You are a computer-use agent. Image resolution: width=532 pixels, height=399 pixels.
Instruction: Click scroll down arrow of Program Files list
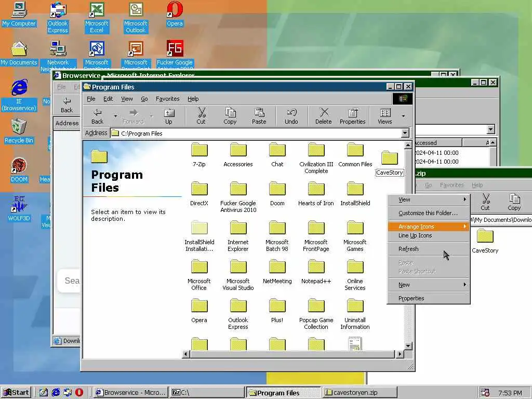pos(408,345)
